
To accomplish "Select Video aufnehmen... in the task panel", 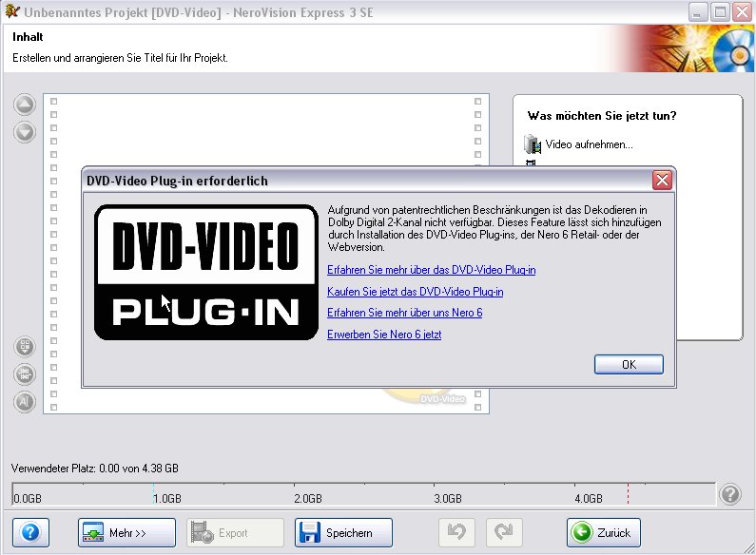I will 590,144.
